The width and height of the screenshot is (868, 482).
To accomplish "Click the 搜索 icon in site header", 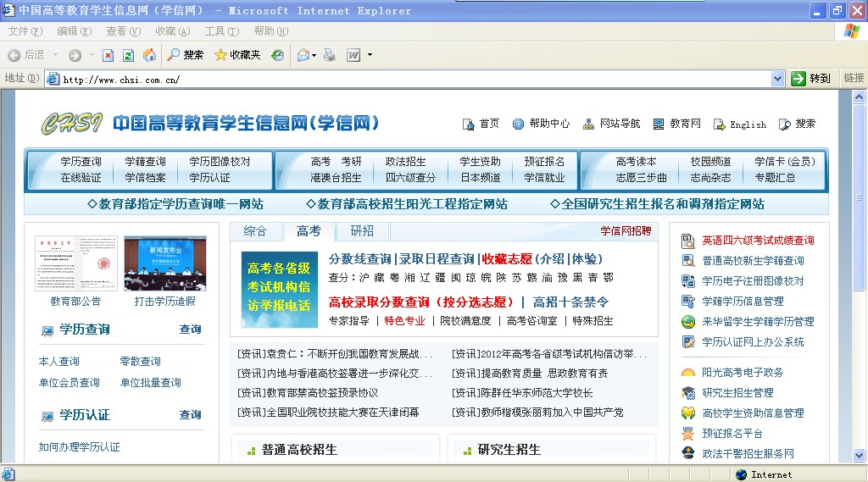I will click(x=784, y=125).
